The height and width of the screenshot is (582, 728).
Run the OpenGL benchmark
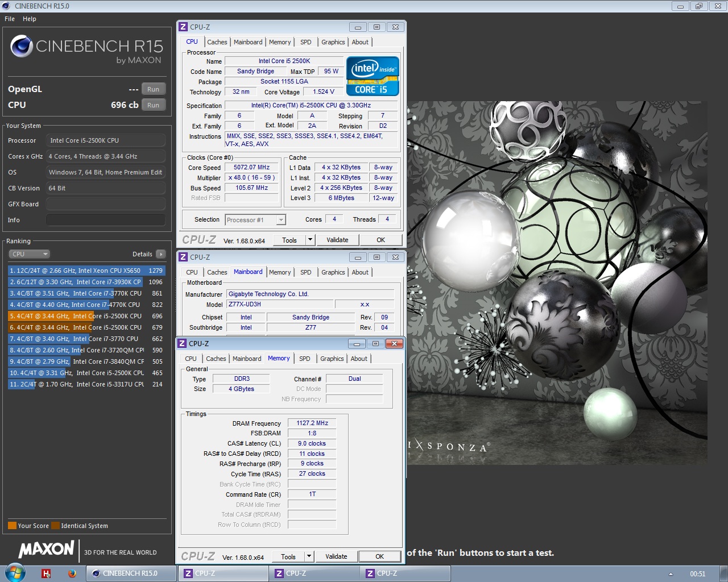click(154, 89)
